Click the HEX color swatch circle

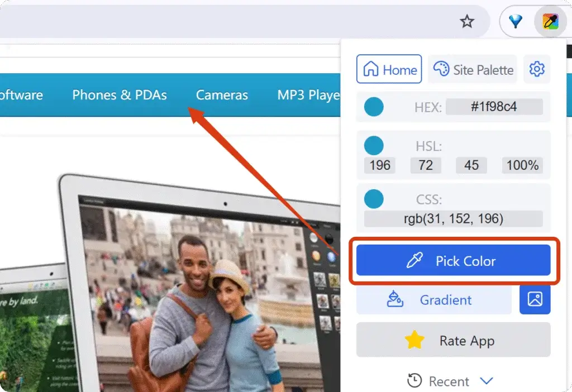pos(374,107)
